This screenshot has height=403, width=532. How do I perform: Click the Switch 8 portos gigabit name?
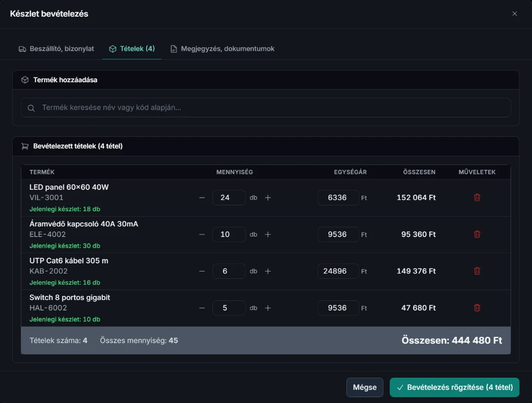[x=70, y=297]
